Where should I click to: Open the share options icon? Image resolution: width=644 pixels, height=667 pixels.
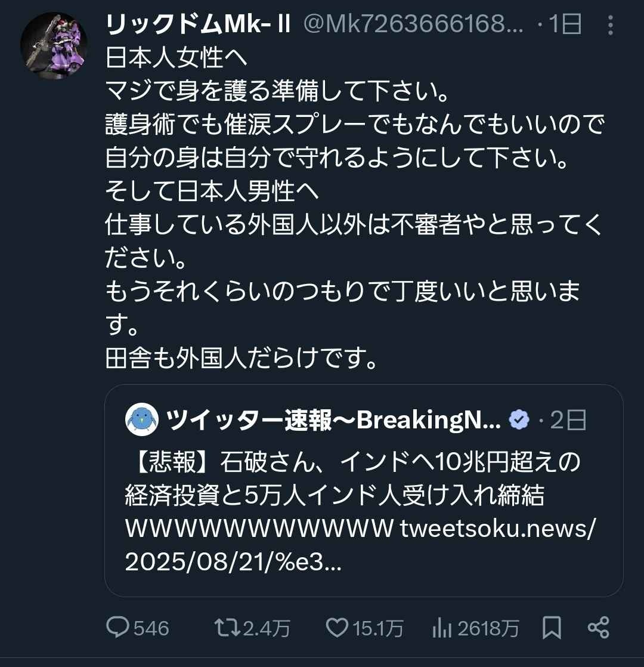[598, 627]
